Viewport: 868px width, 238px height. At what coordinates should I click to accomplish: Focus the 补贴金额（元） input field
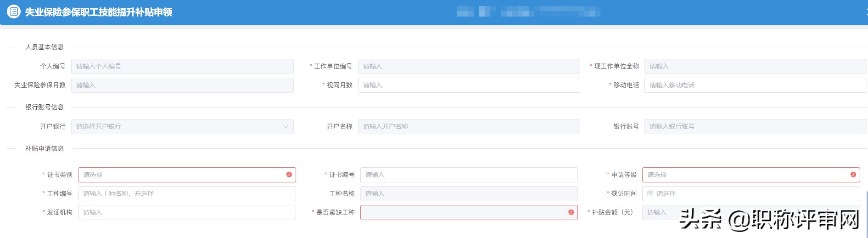(x=751, y=212)
